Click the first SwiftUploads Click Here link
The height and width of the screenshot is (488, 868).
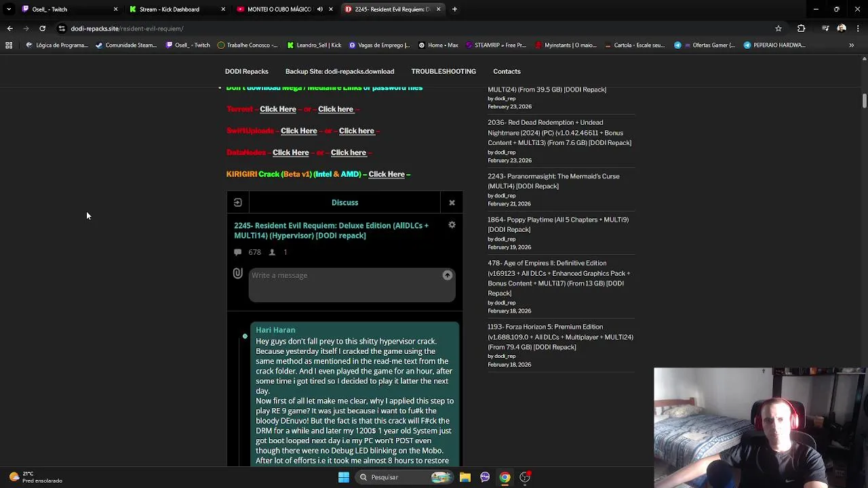pyautogui.click(x=299, y=131)
